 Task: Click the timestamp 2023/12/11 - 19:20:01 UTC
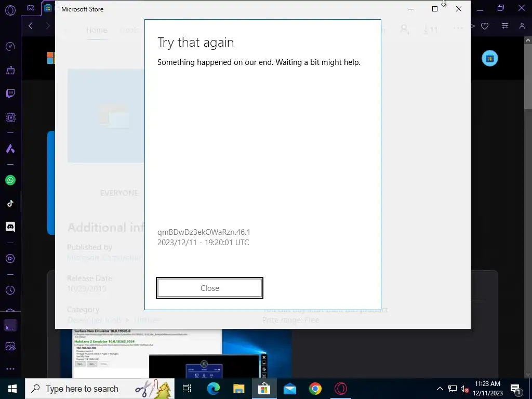(x=203, y=243)
